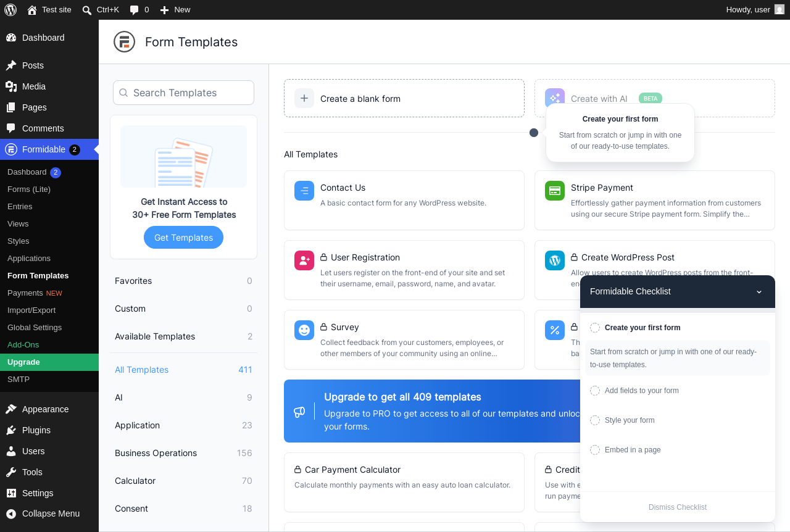Image resolution: width=790 pixels, height=532 pixels.
Task: Open Styles in Formidable submenu
Action: coord(49,241)
